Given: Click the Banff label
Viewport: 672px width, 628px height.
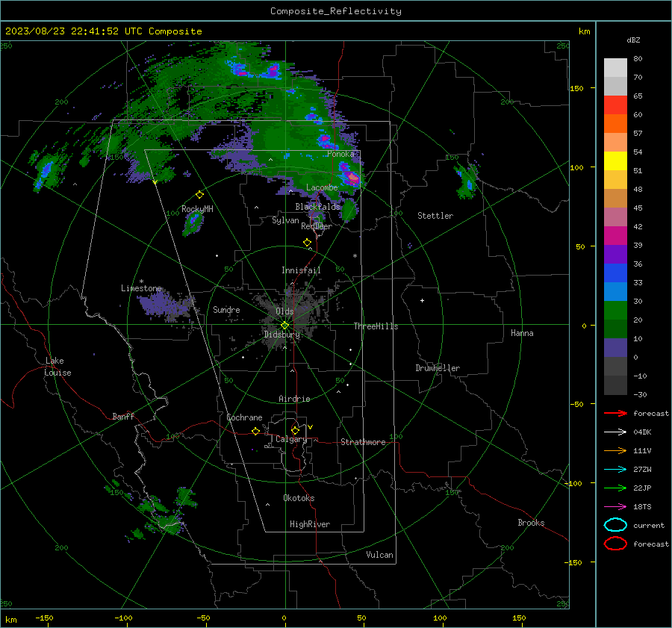Looking at the screenshot, I should coord(123,416).
